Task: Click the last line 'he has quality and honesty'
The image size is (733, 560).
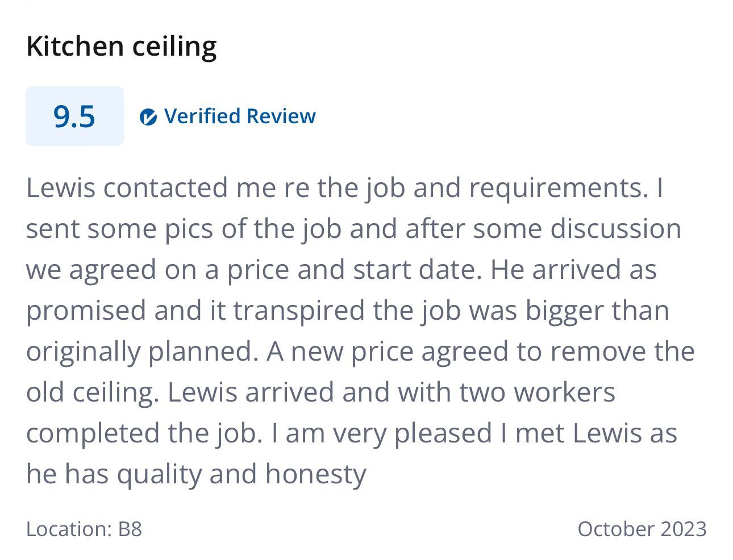Action: coord(196,474)
